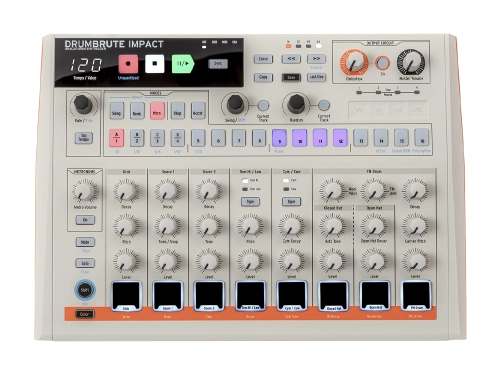Click the >> pattern page forward button
The height and width of the screenshot is (375, 500).
tap(316, 59)
